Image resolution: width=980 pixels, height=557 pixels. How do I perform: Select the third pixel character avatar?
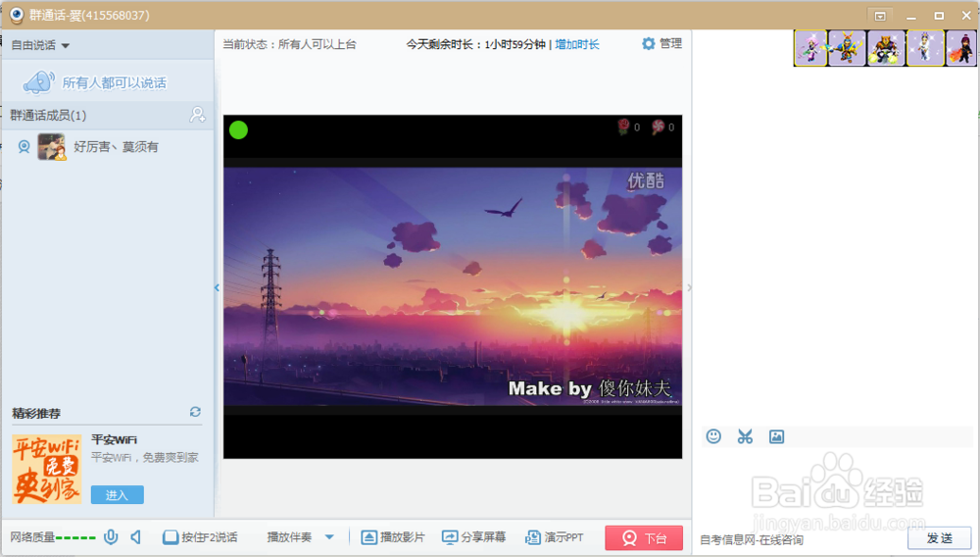[x=886, y=48]
